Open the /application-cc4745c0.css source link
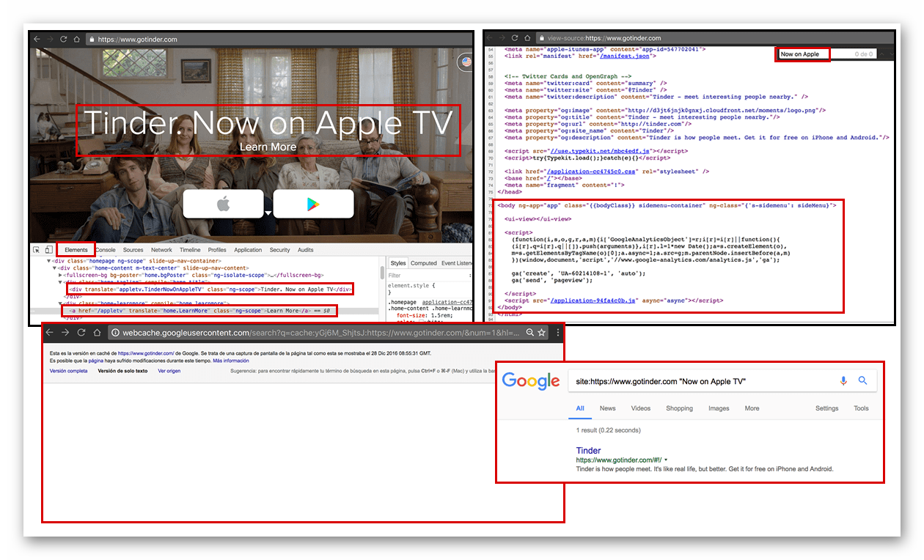This screenshot has height=560, width=924. (592, 172)
